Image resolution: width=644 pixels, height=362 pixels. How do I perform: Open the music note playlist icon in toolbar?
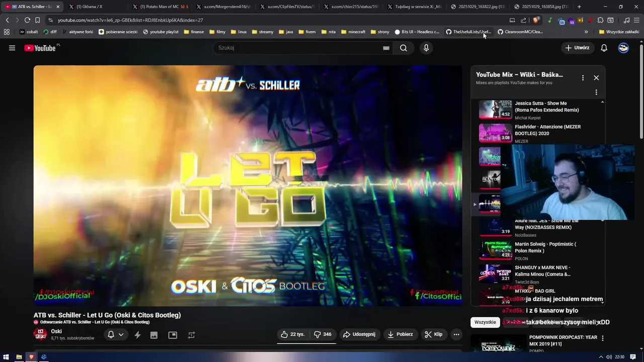[626, 20]
